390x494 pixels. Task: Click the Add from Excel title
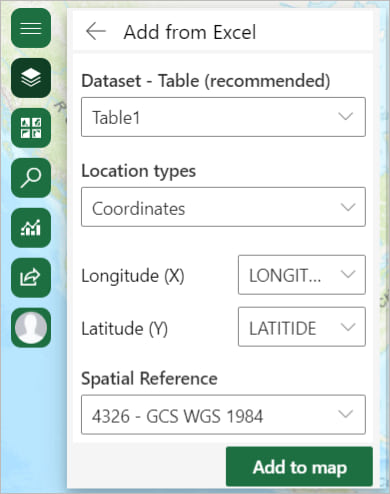pos(190,32)
